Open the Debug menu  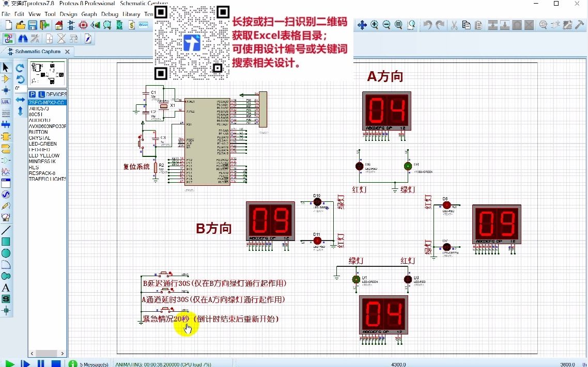pos(110,14)
